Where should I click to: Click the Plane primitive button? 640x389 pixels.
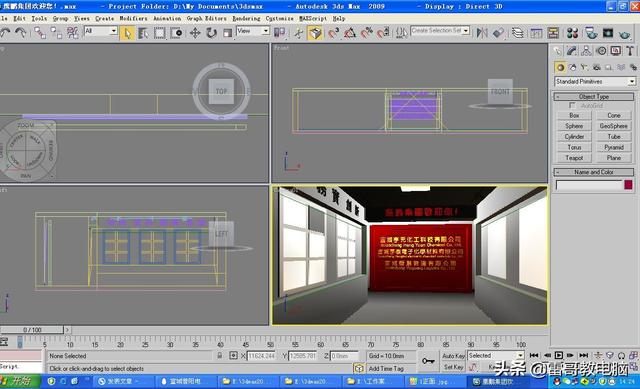[x=613, y=158]
